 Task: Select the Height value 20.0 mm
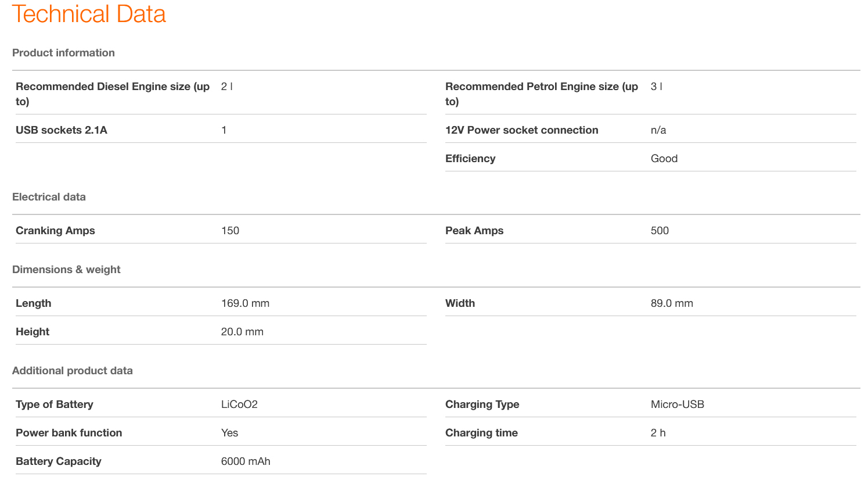click(x=242, y=332)
